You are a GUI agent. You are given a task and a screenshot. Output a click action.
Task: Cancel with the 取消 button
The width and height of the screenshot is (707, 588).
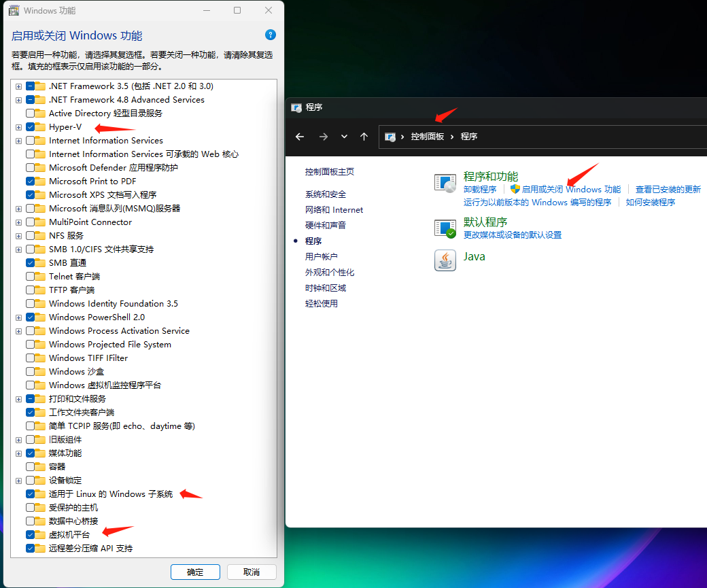click(252, 572)
